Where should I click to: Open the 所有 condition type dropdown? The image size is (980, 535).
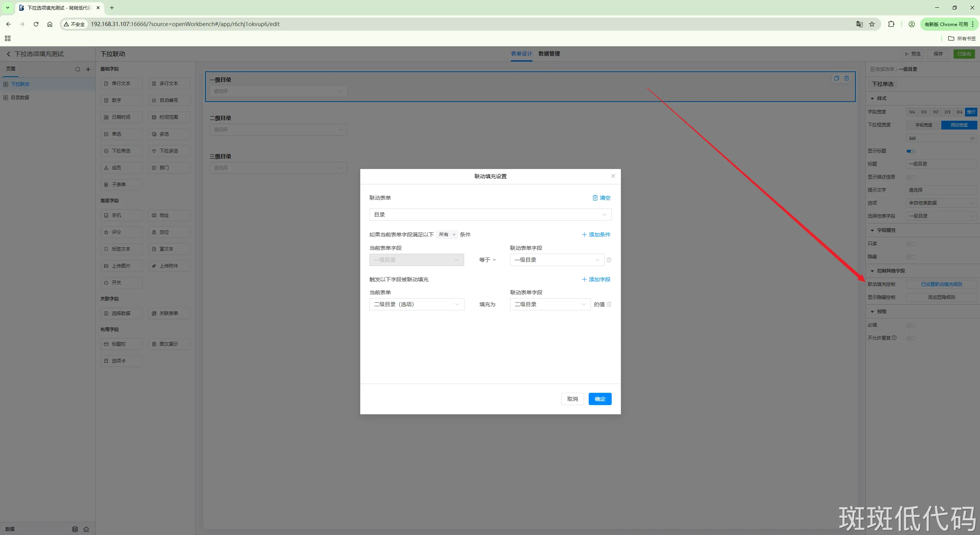[x=447, y=235]
